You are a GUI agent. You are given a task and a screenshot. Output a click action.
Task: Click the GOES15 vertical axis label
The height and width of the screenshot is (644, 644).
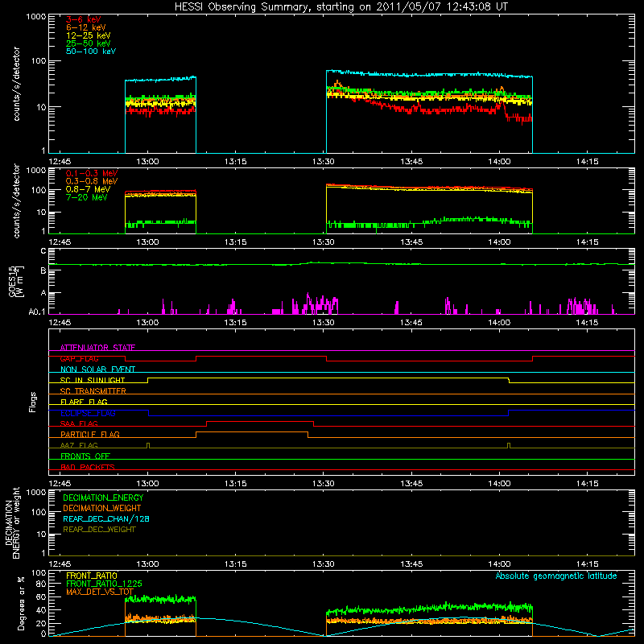coord(15,281)
